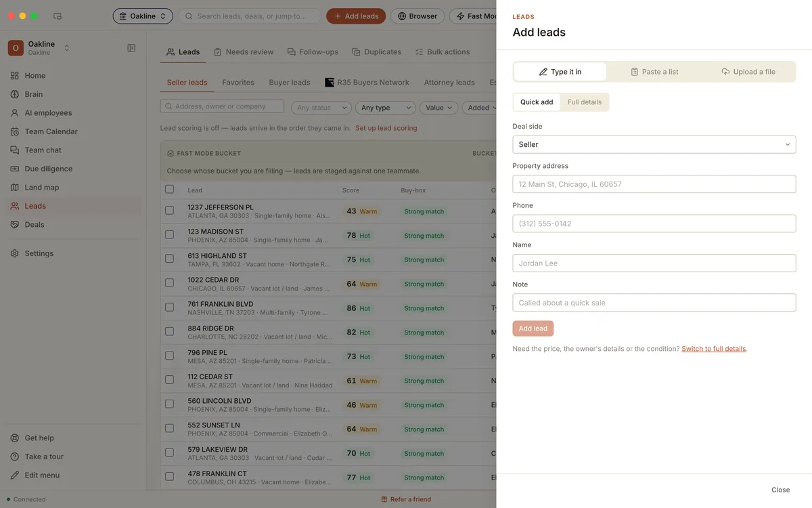The width and height of the screenshot is (812, 508).
Task: Click the Connected status dot
Action: point(9,499)
